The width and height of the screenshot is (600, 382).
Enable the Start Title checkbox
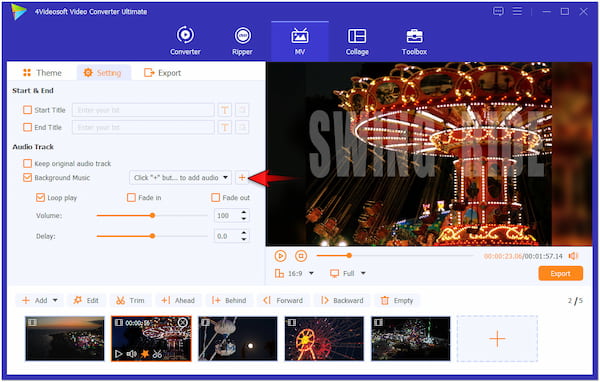[x=28, y=110]
